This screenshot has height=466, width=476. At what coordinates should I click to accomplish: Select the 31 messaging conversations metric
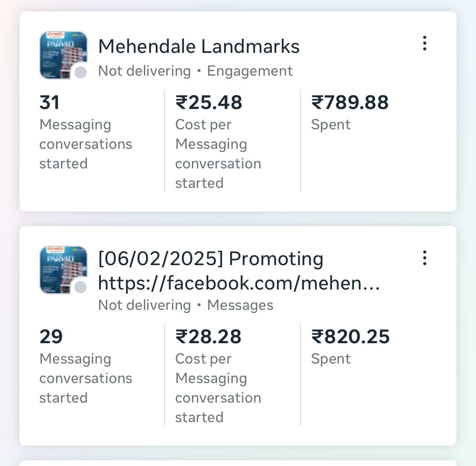50,102
